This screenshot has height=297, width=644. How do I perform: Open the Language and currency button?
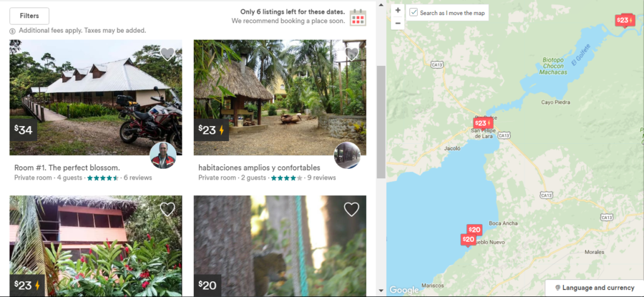coord(594,288)
